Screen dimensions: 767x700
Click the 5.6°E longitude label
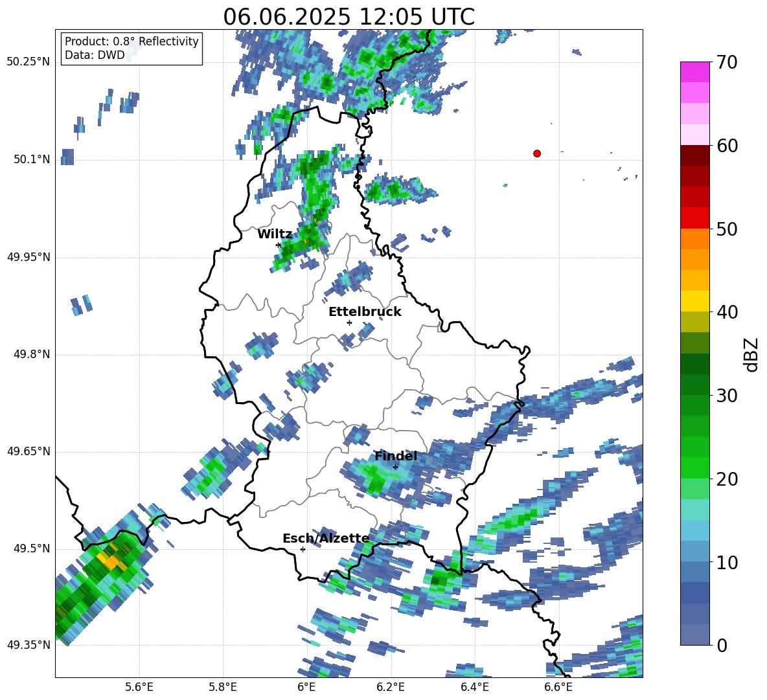(x=139, y=687)
